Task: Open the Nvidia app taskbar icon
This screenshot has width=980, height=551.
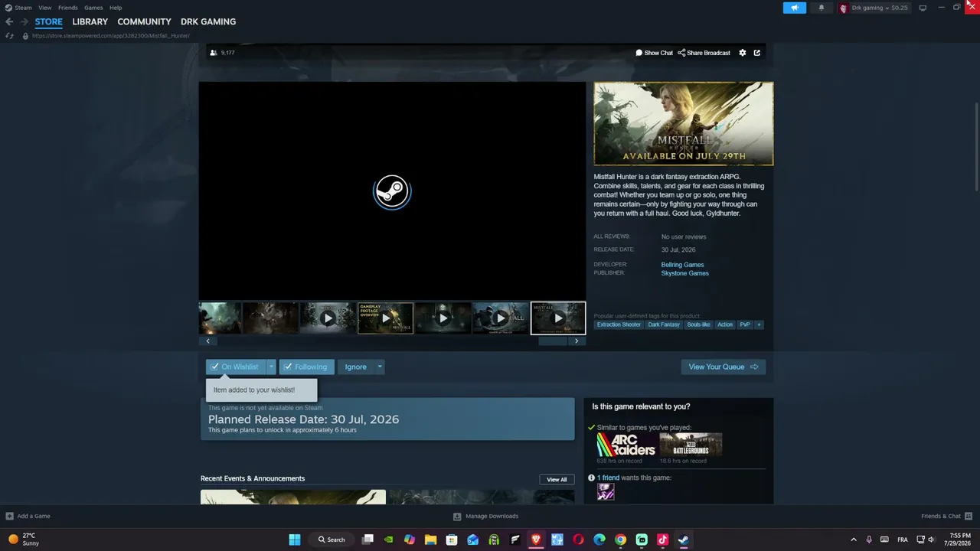Action: click(388, 540)
